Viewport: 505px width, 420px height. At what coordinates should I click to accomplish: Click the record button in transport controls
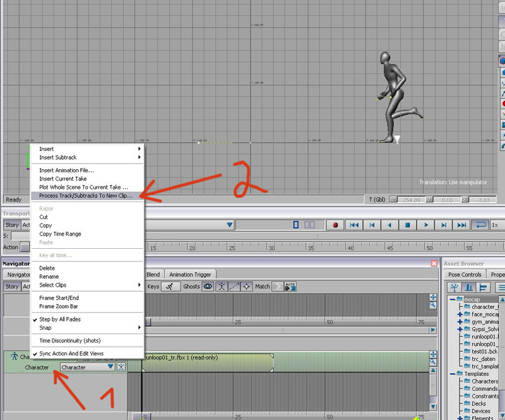(336, 225)
